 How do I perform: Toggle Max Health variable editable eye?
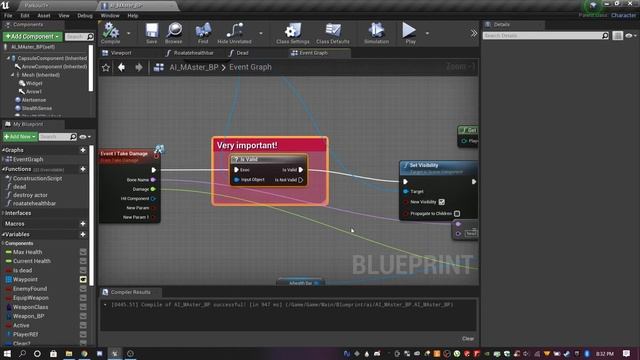point(83,252)
